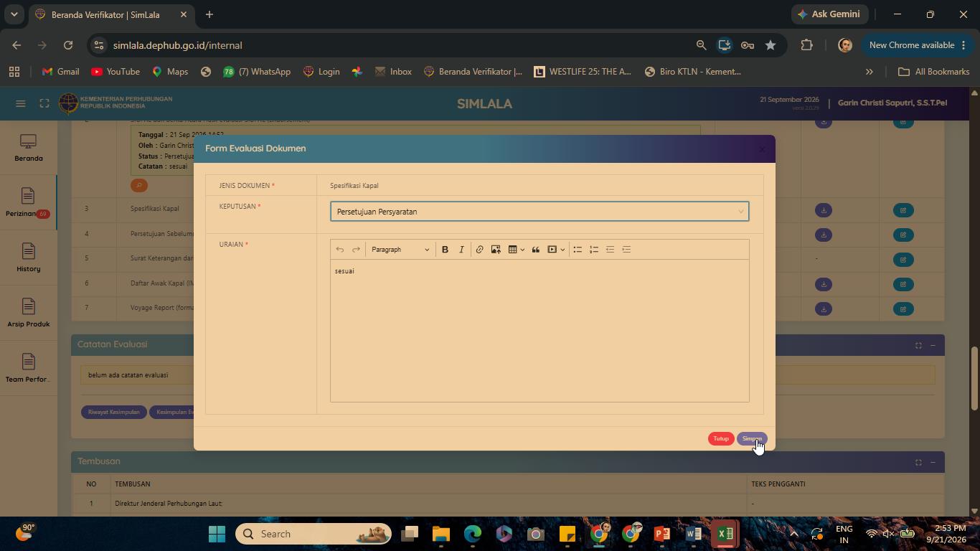Open the Keputusan dropdown
The image size is (980, 551).
click(x=540, y=212)
